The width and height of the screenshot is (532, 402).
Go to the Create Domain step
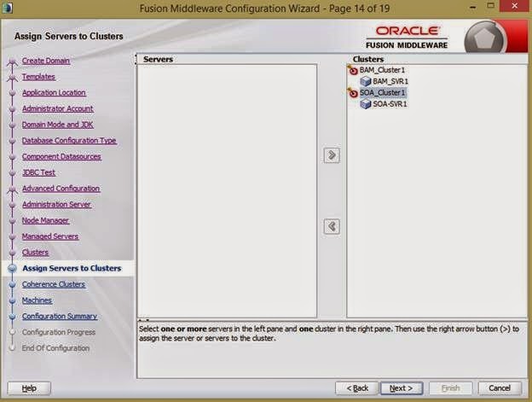point(46,61)
